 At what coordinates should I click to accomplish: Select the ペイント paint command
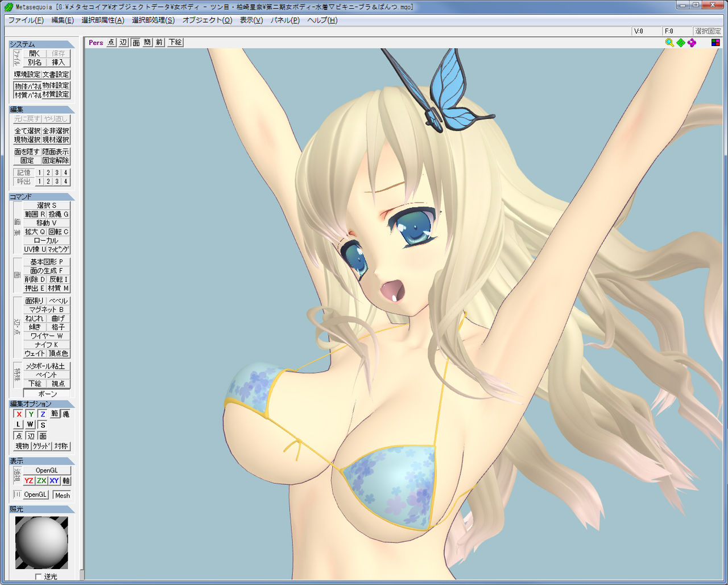[47, 375]
